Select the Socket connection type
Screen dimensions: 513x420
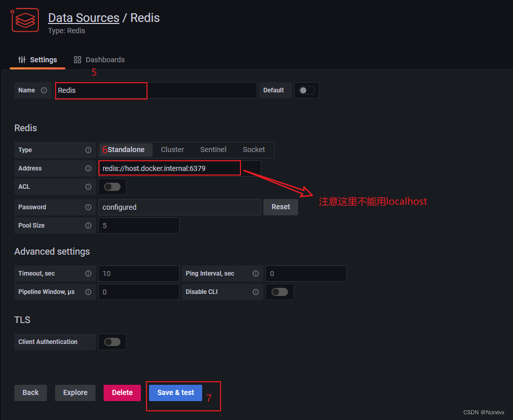tap(254, 150)
